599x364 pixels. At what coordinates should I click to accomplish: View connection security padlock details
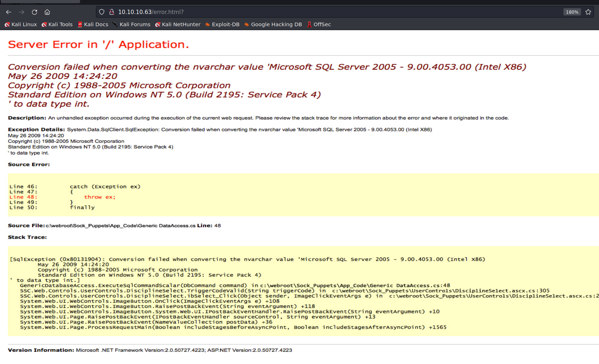(x=112, y=12)
